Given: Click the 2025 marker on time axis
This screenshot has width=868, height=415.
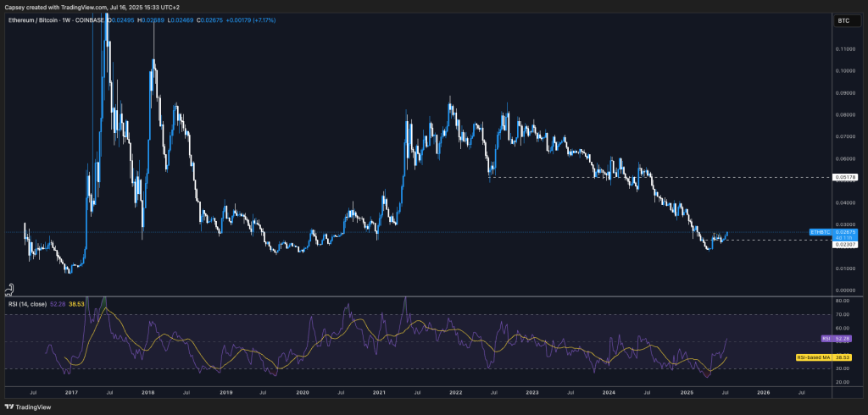Looking at the screenshot, I should [x=687, y=393].
